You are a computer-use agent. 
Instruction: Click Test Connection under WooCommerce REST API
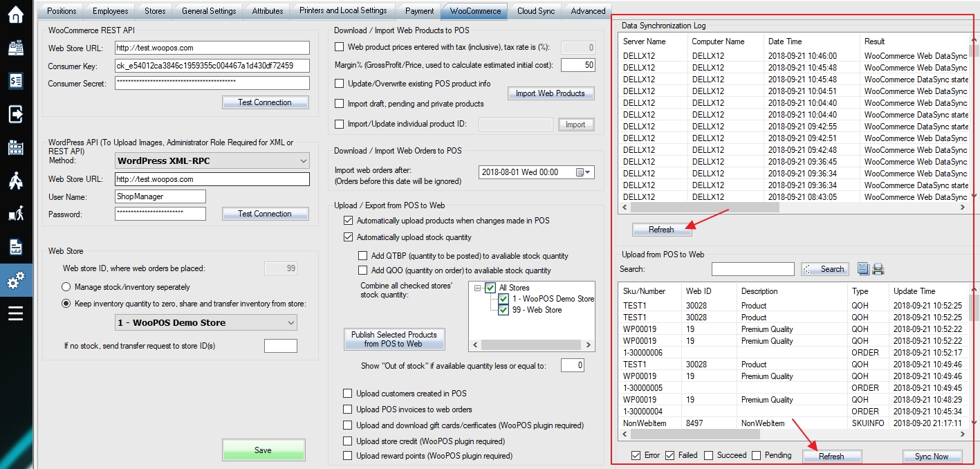coord(265,102)
